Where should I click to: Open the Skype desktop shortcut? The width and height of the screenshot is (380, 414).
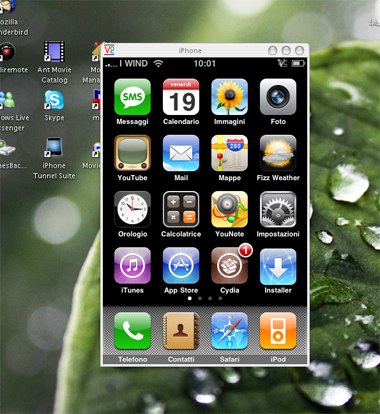coord(54,106)
